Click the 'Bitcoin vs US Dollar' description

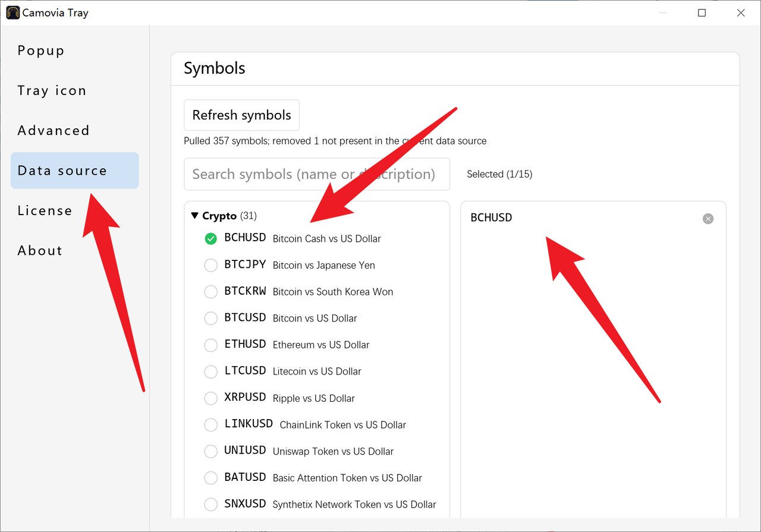[x=315, y=319]
